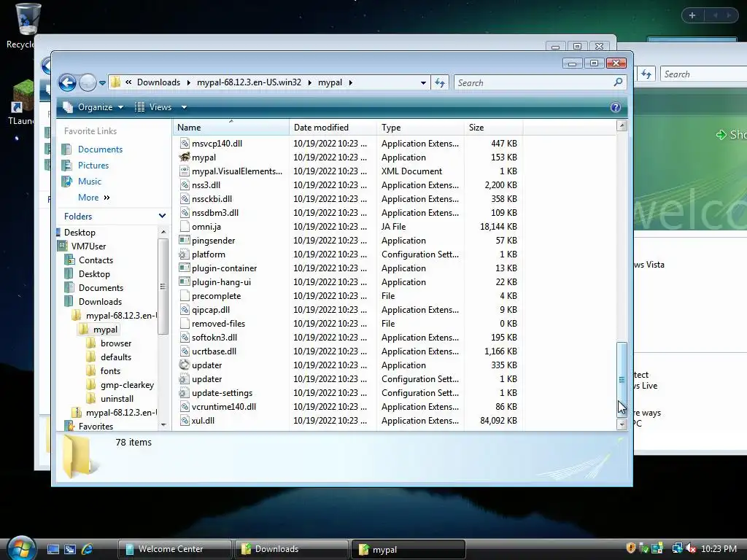Select the plugin-container application icon

point(185,268)
